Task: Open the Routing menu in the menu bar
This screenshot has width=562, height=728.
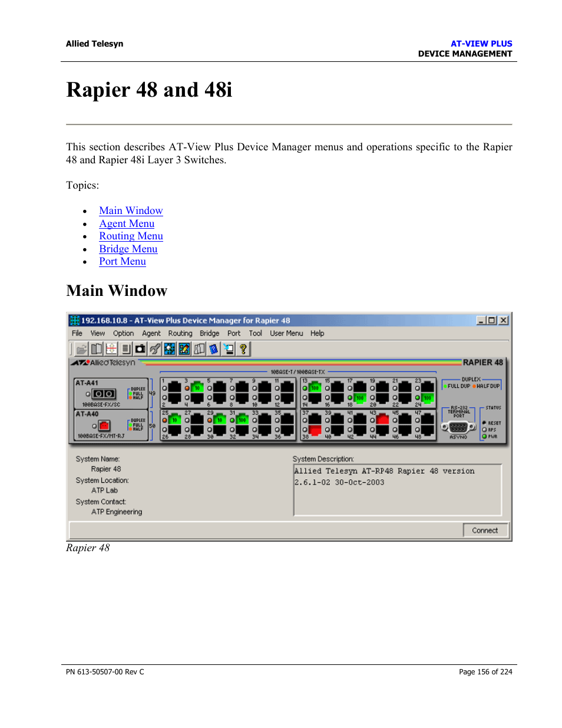Action: [x=180, y=333]
